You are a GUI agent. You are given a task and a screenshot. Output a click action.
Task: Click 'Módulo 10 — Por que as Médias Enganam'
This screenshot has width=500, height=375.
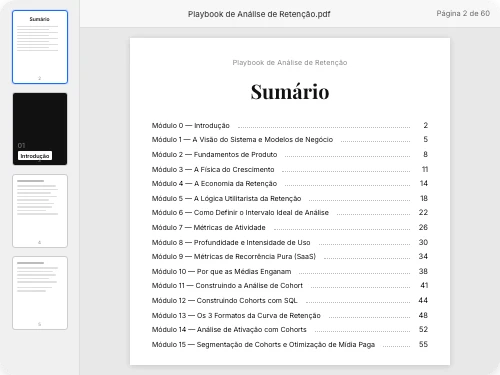pos(221,272)
